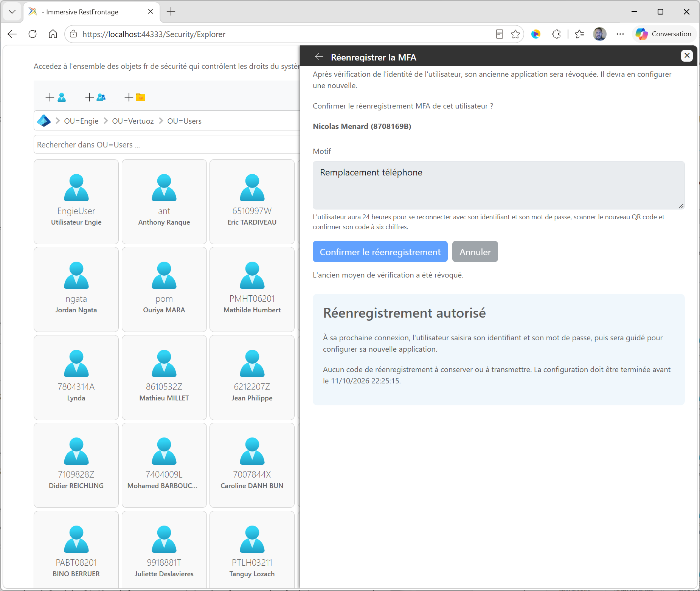Screen dimensions: 700x591
Task: Go back with the panel's arrow icon
Action: click(x=319, y=57)
